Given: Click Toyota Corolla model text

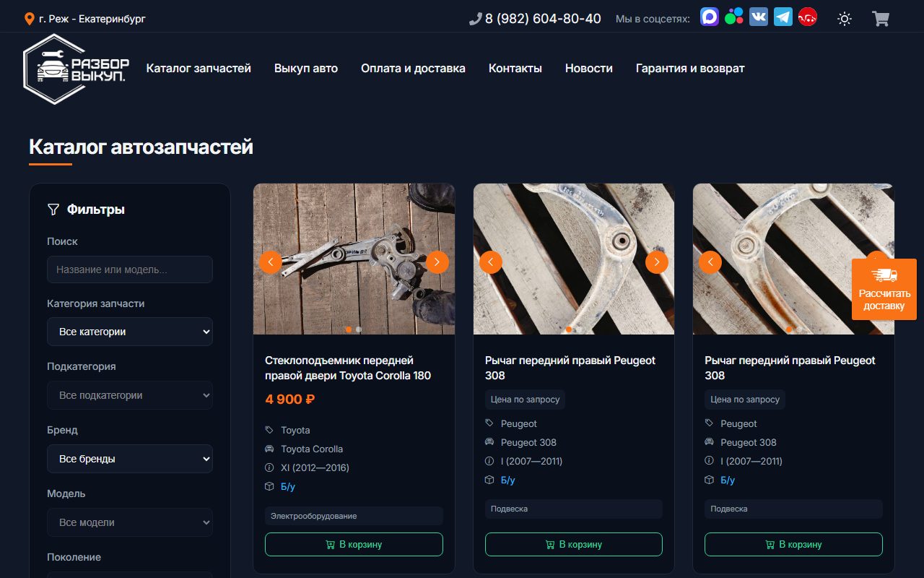Looking at the screenshot, I should 312,449.
